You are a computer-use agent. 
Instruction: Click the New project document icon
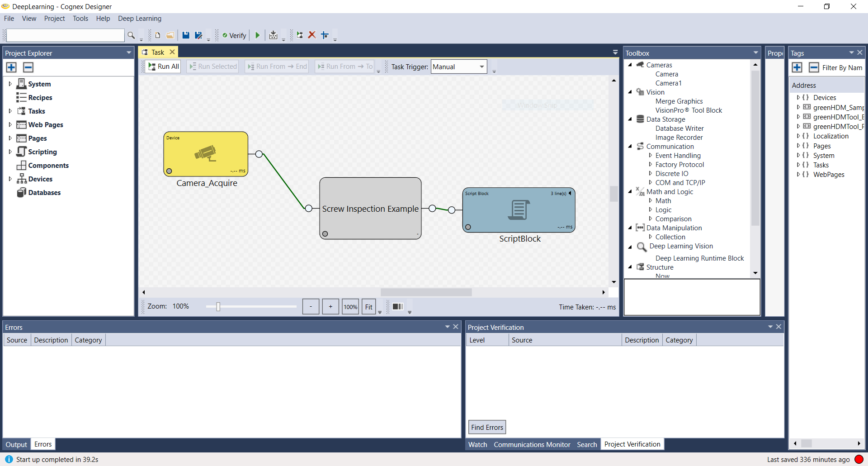coord(158,35)
